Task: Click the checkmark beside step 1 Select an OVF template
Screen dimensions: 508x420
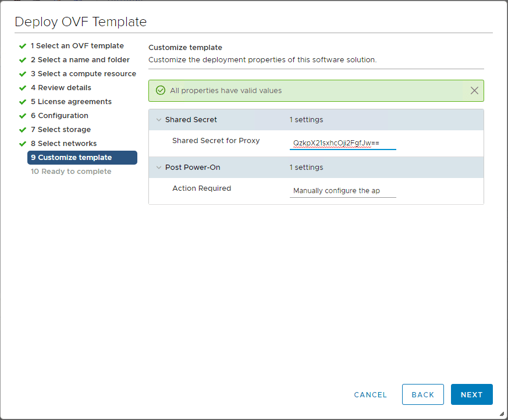Action: pos(22,45)
